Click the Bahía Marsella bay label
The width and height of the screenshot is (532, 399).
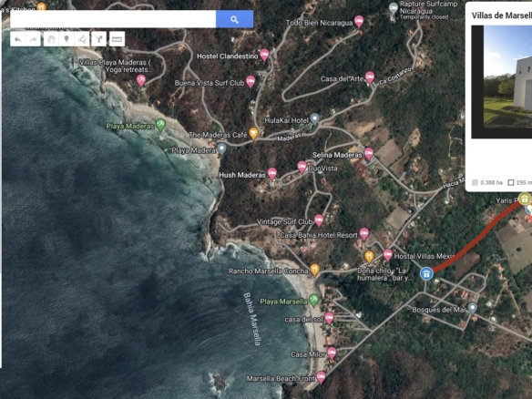pos(252,319)
